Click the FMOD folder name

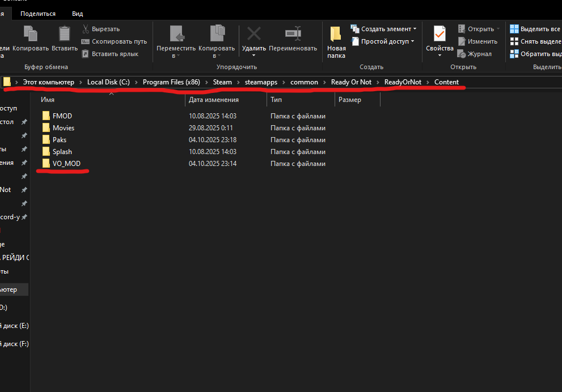click(62, 116)
